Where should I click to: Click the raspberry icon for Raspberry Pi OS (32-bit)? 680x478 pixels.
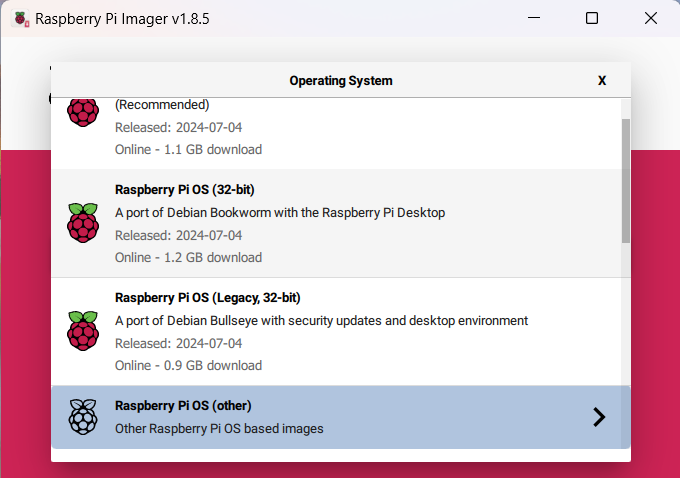83,223
